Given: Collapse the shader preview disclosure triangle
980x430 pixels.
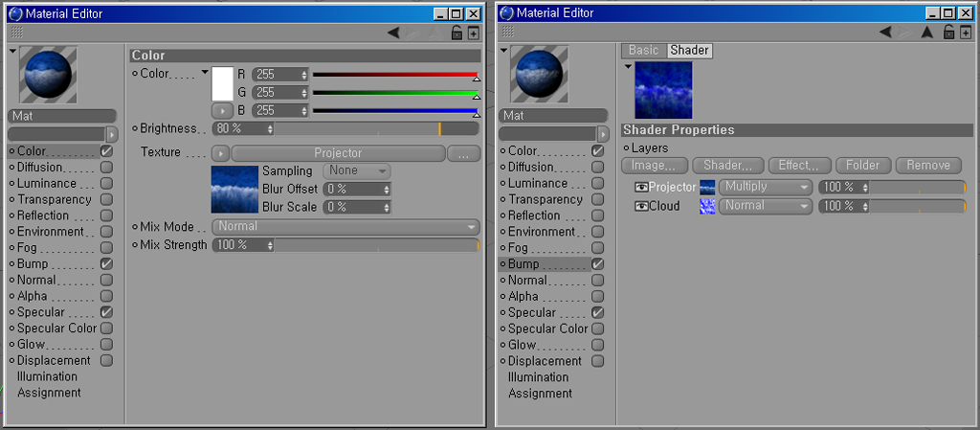Looking at the screenshot, I should click(x=627, y=67).
